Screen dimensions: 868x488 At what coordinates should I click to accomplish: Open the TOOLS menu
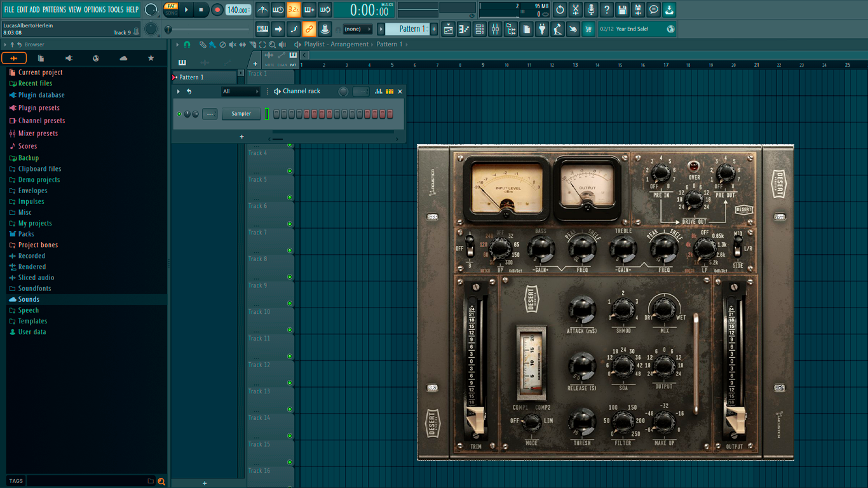point(116,10)
